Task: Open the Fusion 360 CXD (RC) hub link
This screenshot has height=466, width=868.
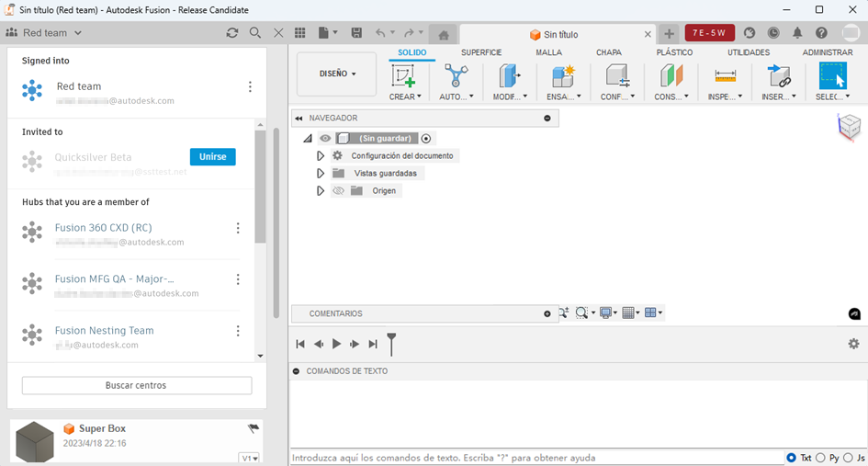Action: tap(103, 228)
